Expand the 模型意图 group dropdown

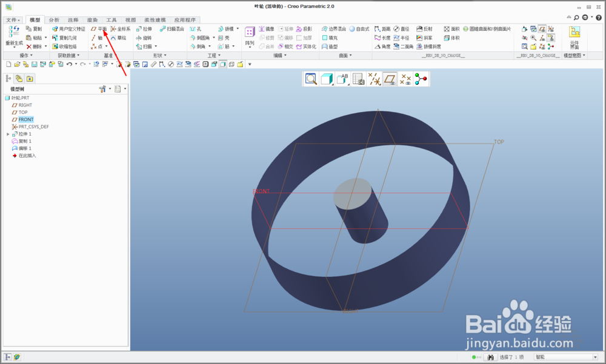click(x=574, y=56)
